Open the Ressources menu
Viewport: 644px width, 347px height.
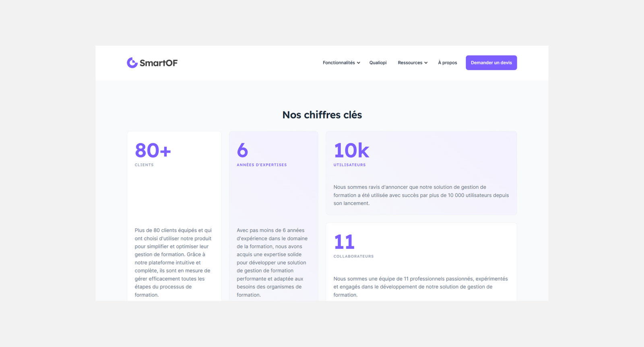(x=410, y=63)
